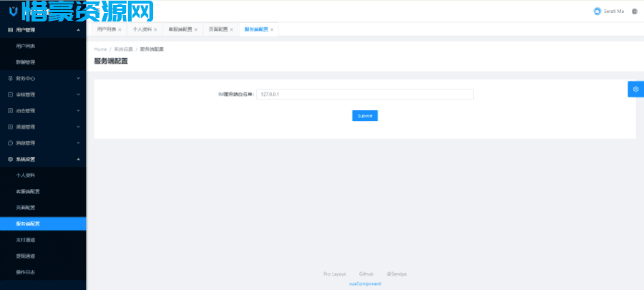This screenshot has height=290, width=644.
Task: Collapse the 系统设置 menu chevron
Action: point(78,159)
